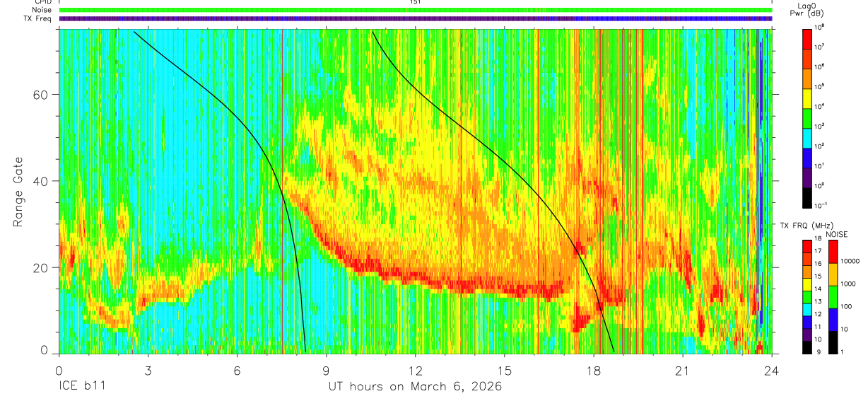Click the 'TX FRQ (MHz)' colorbar title

click(805, 226)
